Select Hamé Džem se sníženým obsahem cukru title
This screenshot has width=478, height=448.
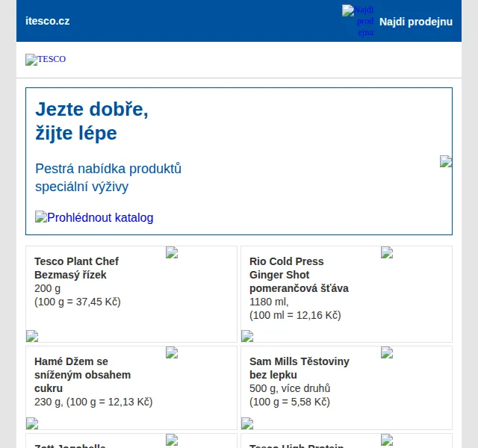(83, 375)
